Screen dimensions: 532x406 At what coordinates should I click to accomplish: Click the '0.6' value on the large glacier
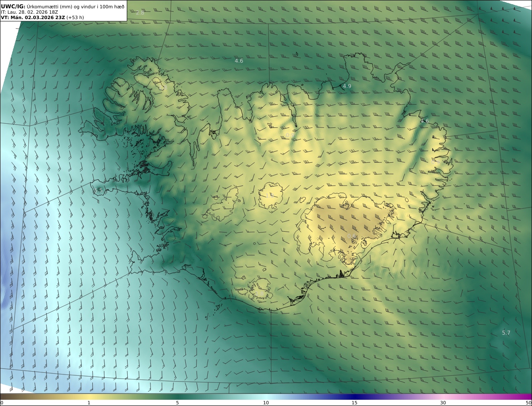pyautogui.click(x=352, y=236)
